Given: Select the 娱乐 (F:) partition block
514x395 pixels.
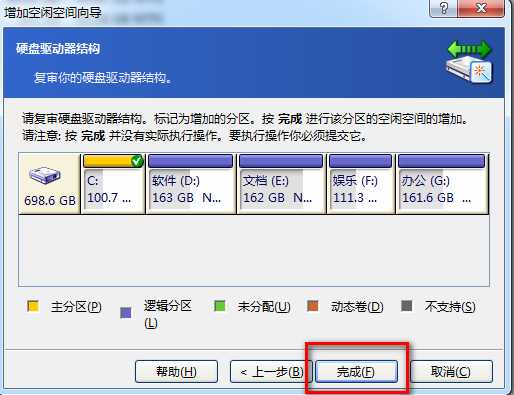Looking at the screenshot, I should [360, 184].
